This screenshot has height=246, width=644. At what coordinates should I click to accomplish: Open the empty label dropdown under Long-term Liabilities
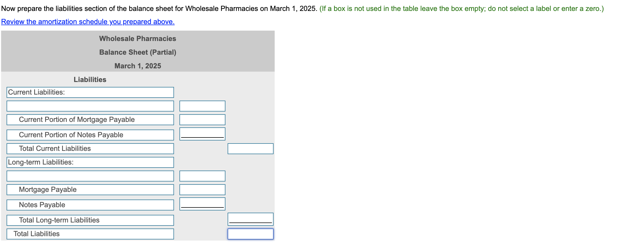click(x=90, y=176)
